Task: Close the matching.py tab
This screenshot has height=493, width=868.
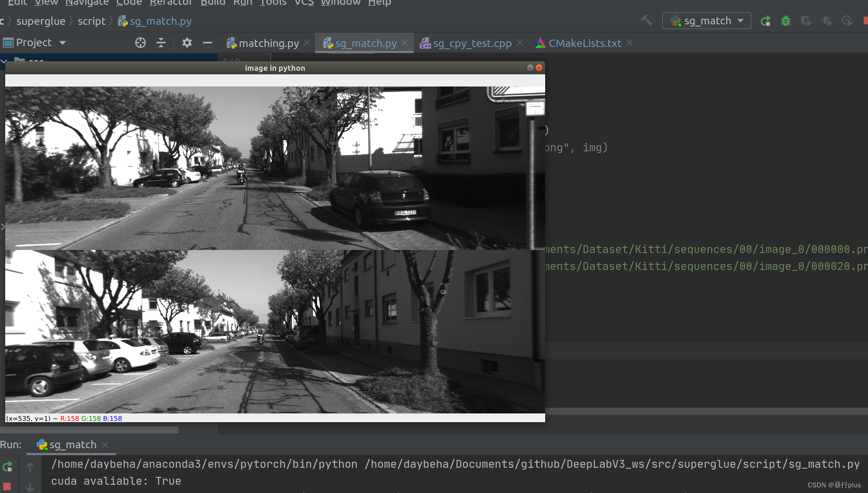Action: 307,43
